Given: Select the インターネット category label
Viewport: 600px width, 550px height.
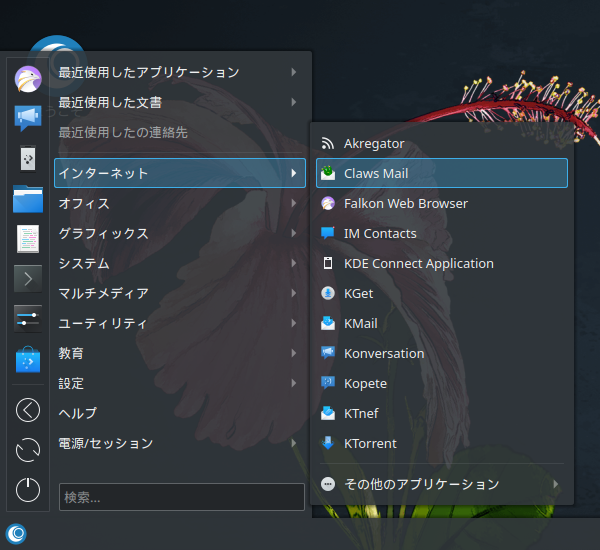Looking at the screenshot, I should [x=103, y=173].
